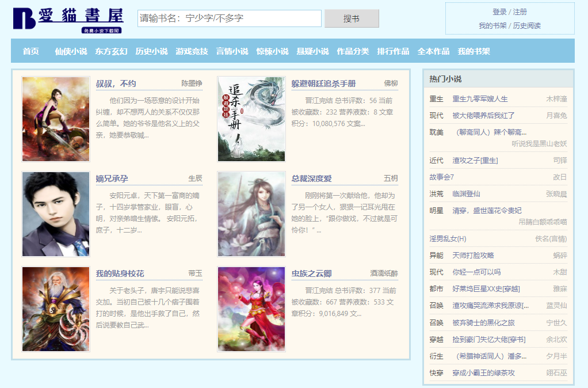Open the 总裁深度爱 cover thumbnail
588x388 pixels.
pos(251,214)
